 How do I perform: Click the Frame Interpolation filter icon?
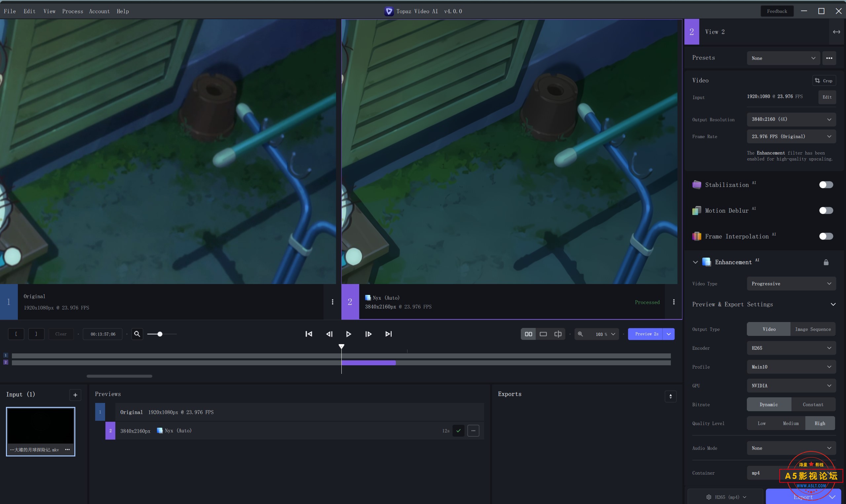697,236
